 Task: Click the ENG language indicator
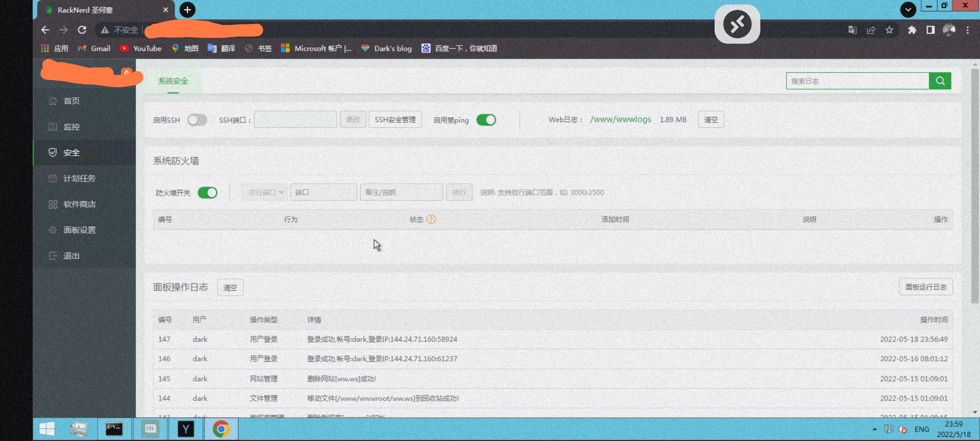922,429
